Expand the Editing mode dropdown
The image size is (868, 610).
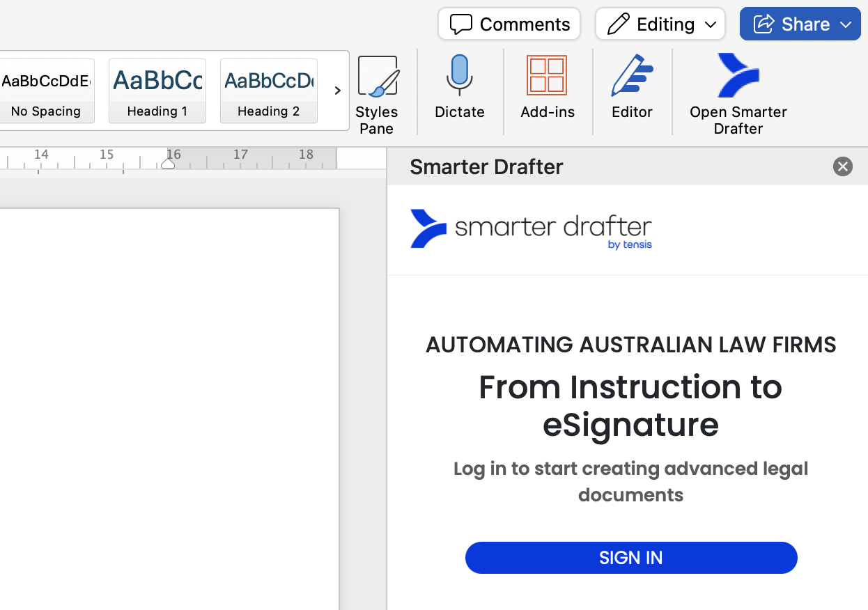tap(660, 24)
